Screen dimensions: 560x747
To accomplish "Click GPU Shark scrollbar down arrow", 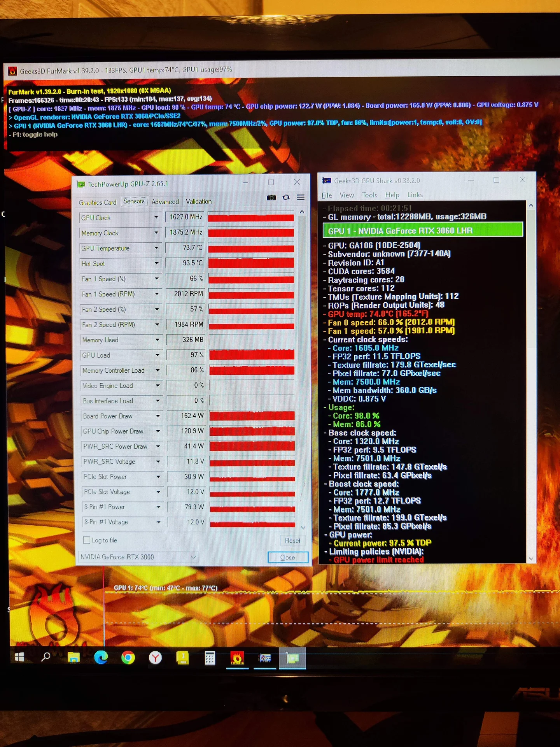I will click(531, 558).
